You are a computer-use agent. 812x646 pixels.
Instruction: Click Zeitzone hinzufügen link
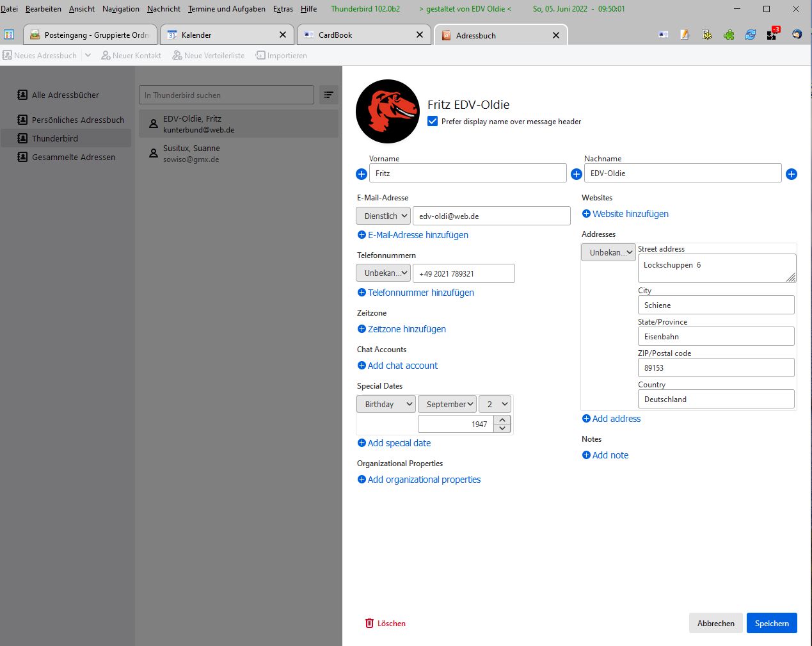[402, 329]
